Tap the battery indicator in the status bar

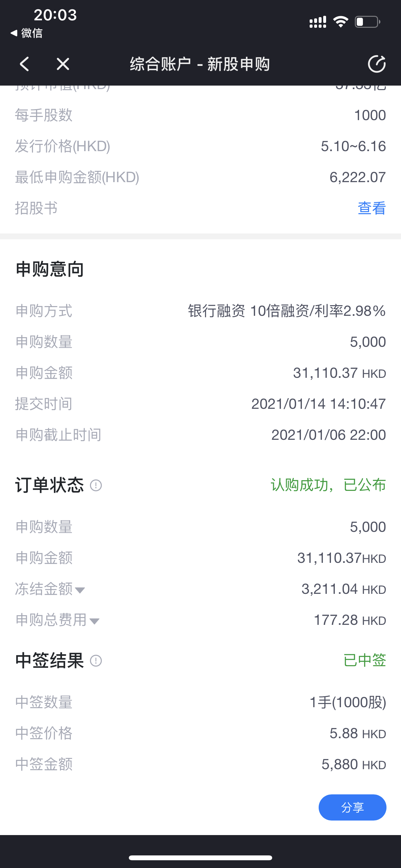368,22
